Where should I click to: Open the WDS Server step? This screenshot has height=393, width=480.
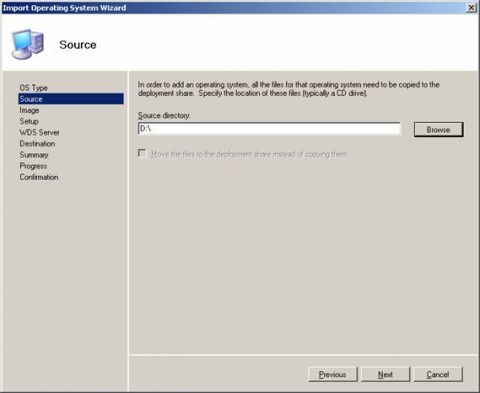39,132
